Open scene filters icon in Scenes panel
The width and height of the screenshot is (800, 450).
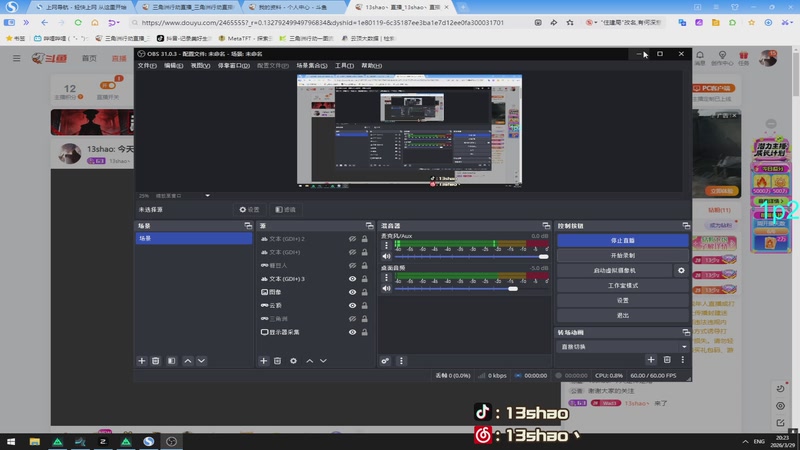tap(171, 361)
